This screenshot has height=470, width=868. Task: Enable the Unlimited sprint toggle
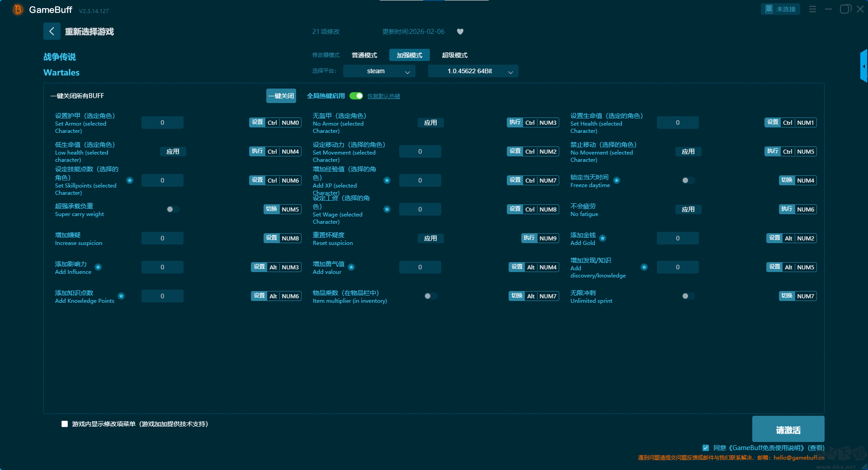click(x=688, y=296)
